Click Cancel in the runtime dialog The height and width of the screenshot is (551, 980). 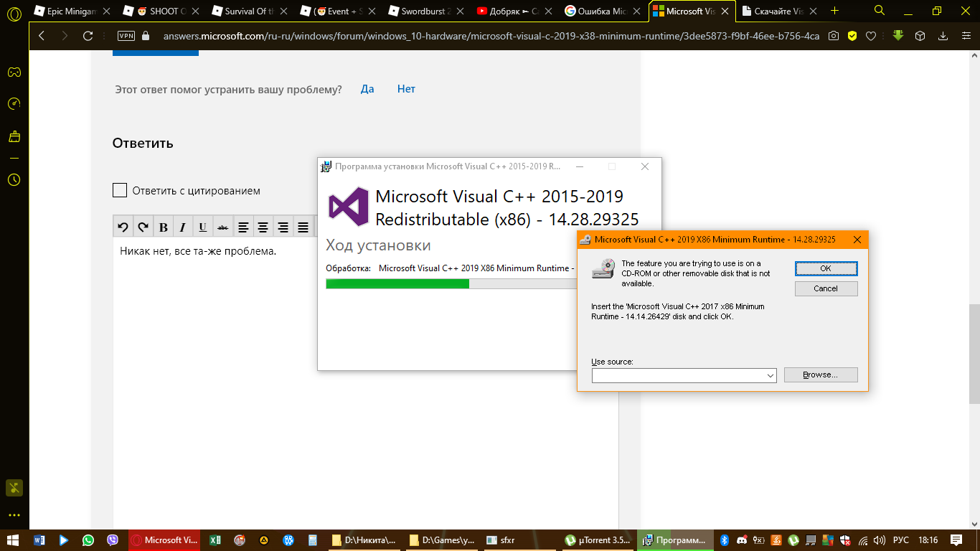[x=826, y=288]
